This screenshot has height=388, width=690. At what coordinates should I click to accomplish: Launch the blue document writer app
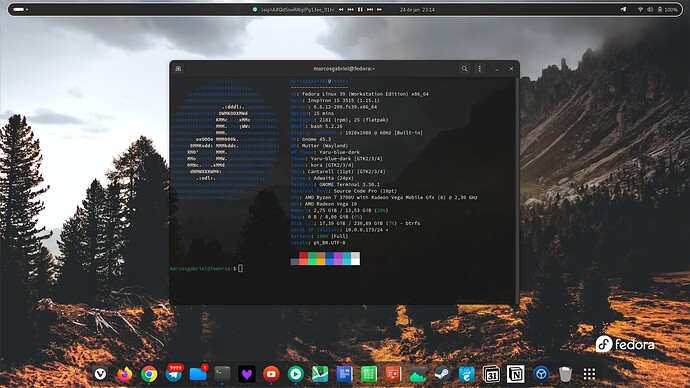(345, 374)
